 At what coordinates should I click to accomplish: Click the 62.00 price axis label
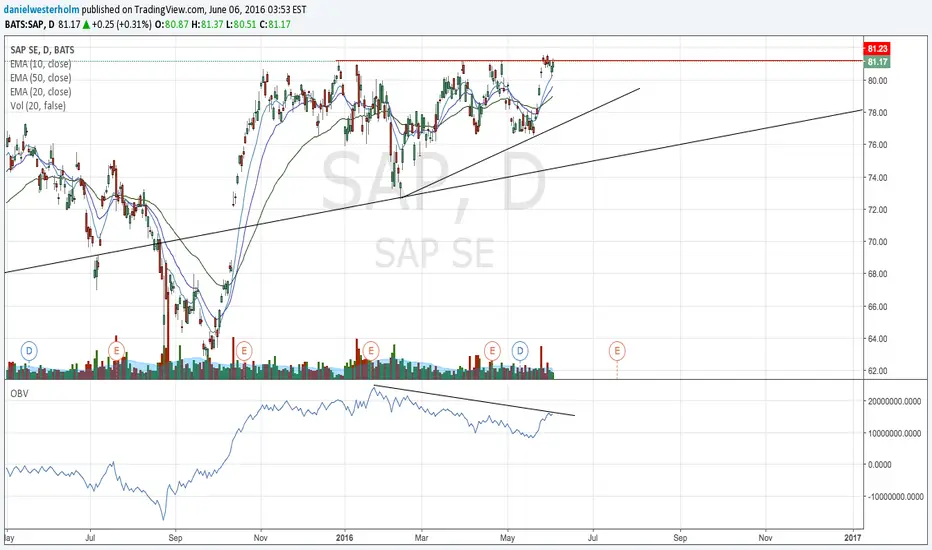point(877,371)
